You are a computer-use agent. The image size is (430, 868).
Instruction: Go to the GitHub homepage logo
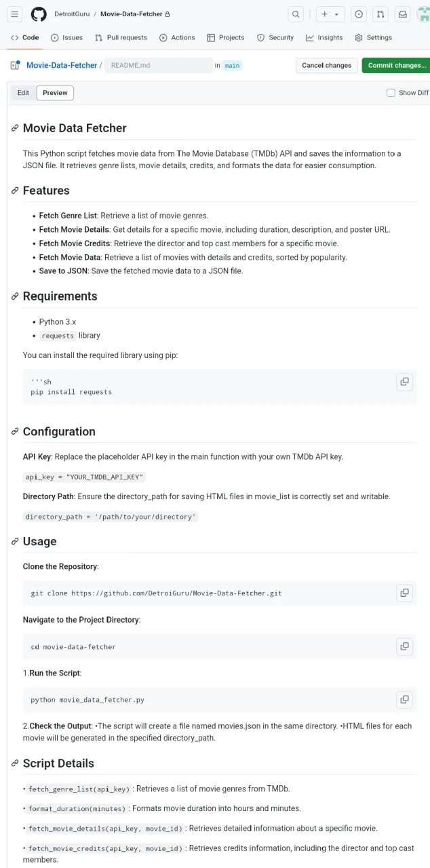tap(39, 14)
